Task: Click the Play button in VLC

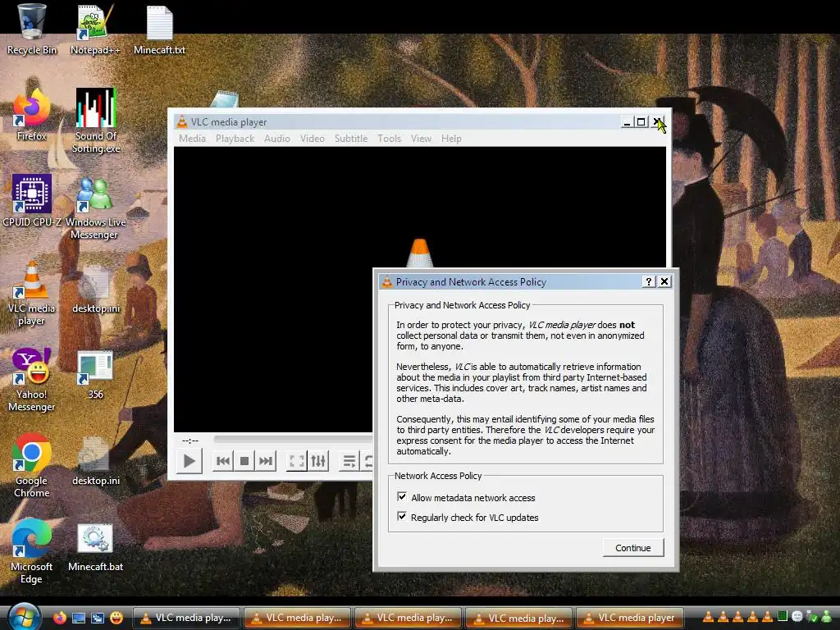Action: click(x=189, y=461)
